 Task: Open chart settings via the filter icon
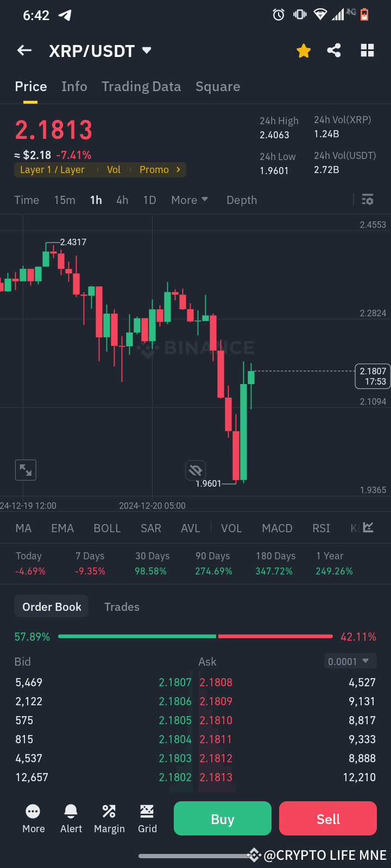click(368, 200)
